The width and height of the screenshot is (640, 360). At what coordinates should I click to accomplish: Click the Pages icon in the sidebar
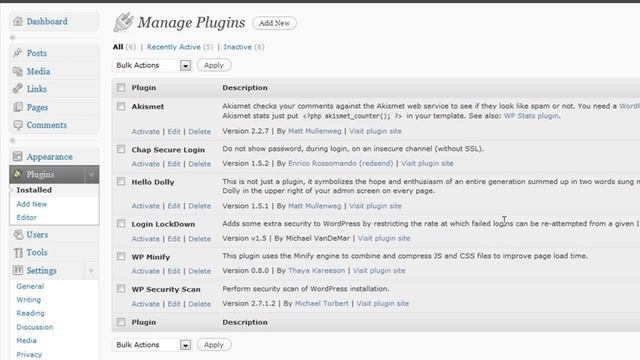click(x=18, y=107)
